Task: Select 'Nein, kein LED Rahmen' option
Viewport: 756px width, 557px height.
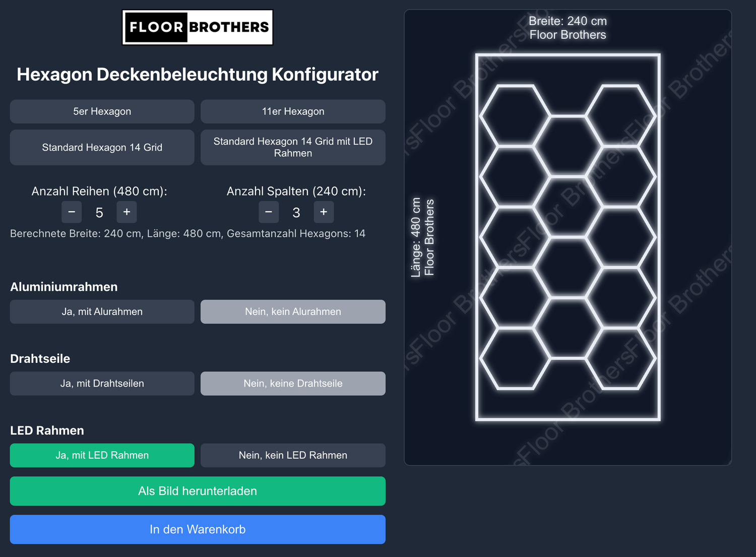Action: click(293, 455)
